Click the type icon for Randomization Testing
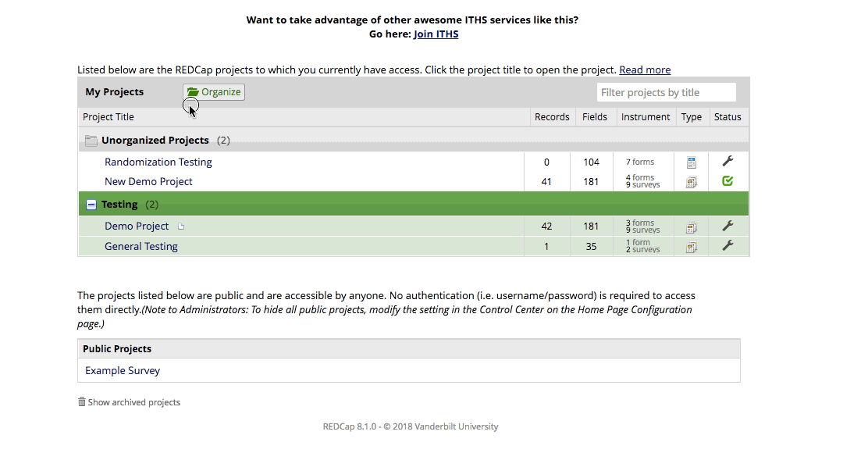 click(x=692, y=162)
